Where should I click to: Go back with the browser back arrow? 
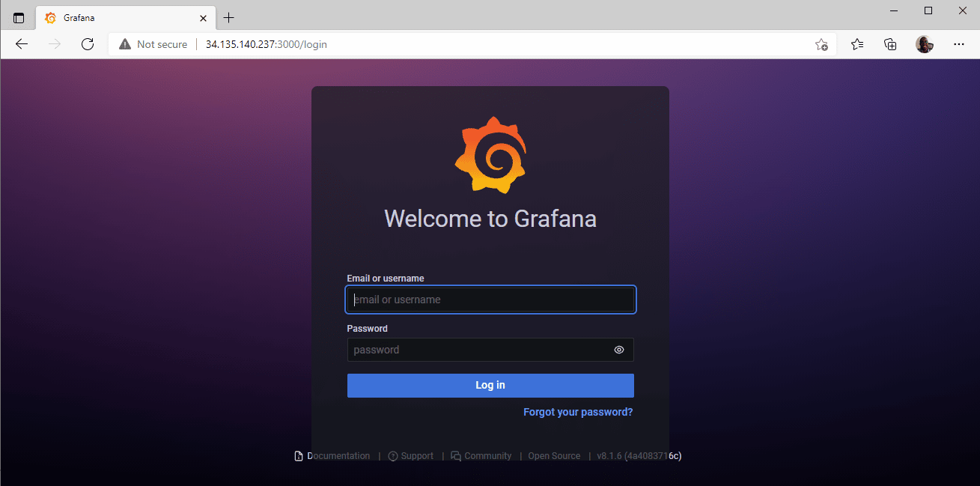coord(22,44)
